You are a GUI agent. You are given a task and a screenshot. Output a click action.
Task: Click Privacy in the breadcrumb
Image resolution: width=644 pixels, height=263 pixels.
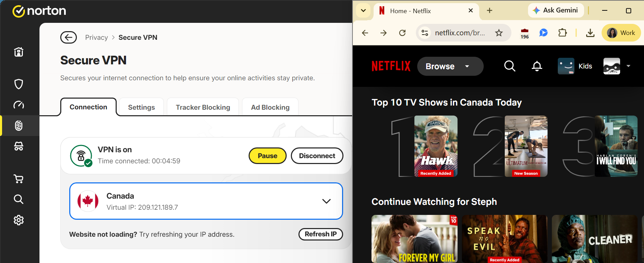tap(97, 37)
